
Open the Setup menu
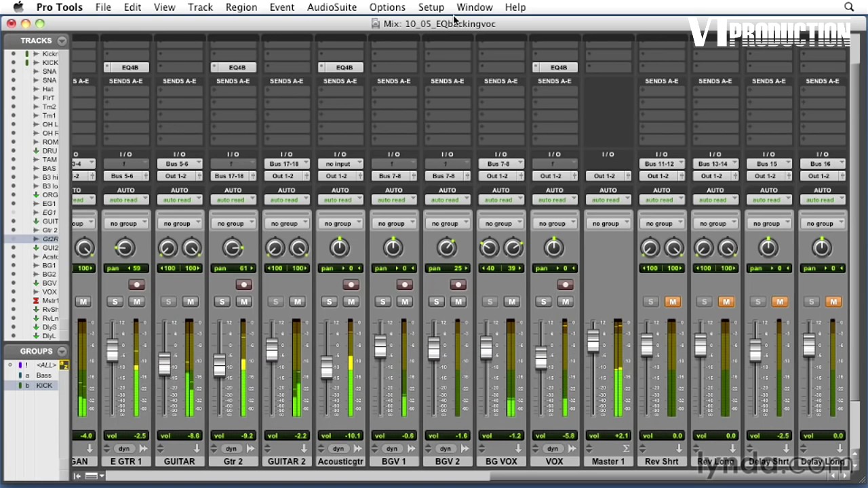pyautogui.click(x=431, y=7)
